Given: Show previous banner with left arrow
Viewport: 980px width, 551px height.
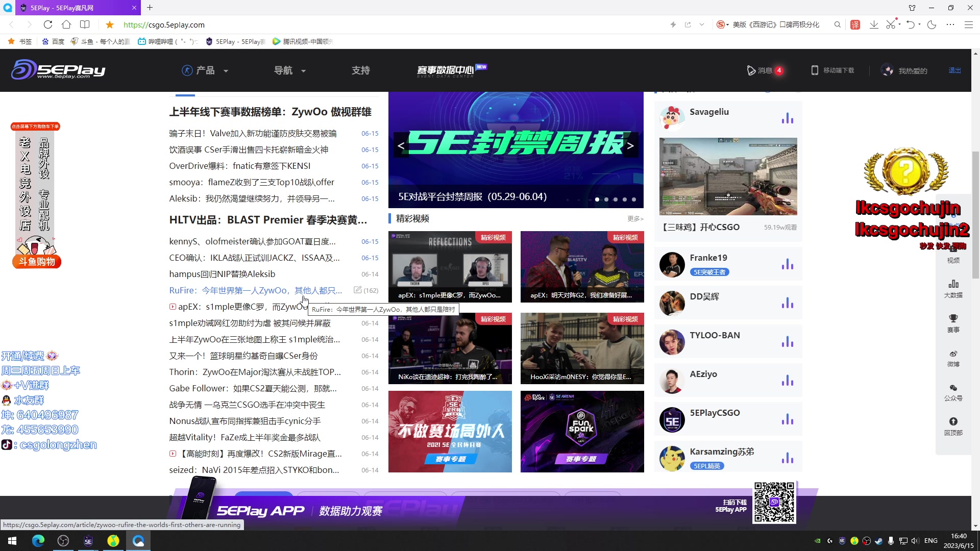Looking at the screenshot, I should tap(401, 146).
